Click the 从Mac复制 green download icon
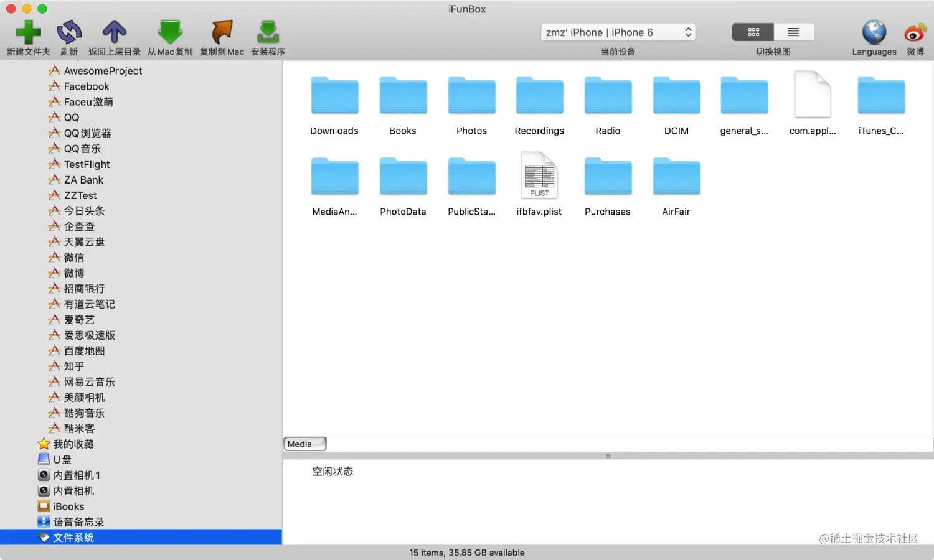 [x=170, y=32]
